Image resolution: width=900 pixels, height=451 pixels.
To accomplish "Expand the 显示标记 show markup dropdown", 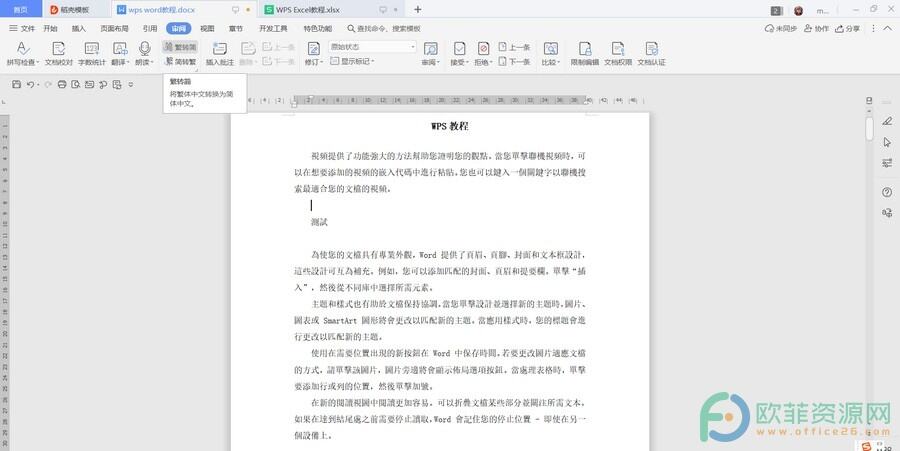I will tap(352, 61).
